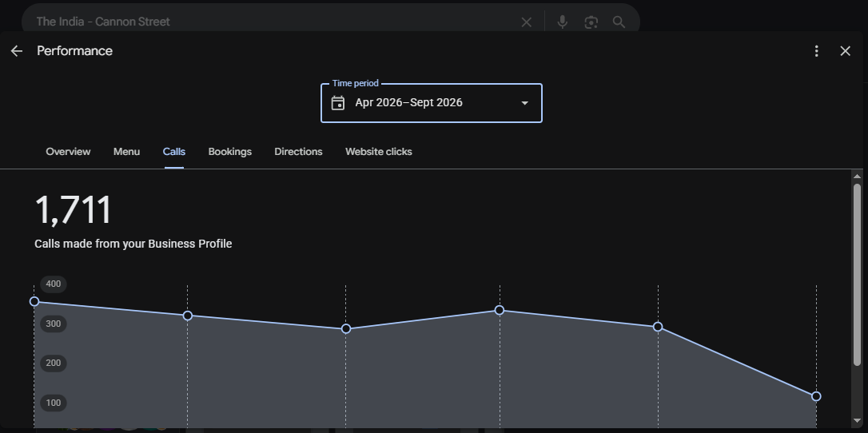Click the fifth chart data point
868x433 pixels.
click(658, 327)
